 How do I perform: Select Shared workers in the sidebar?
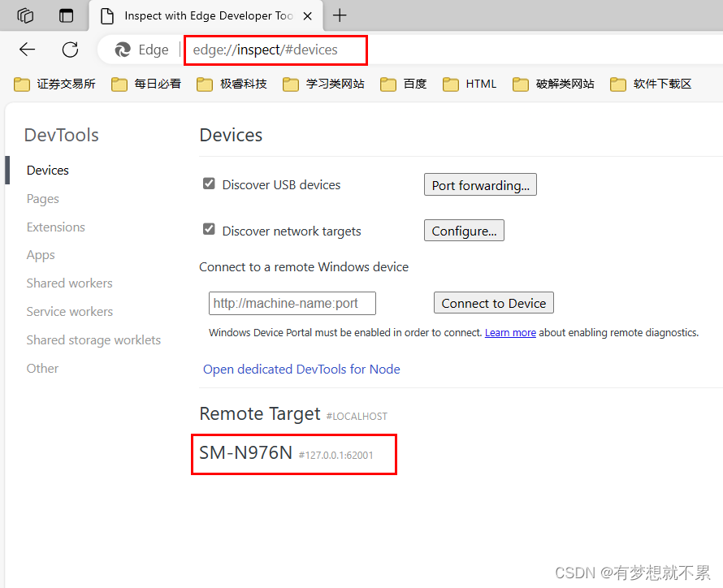coord(70,283)
